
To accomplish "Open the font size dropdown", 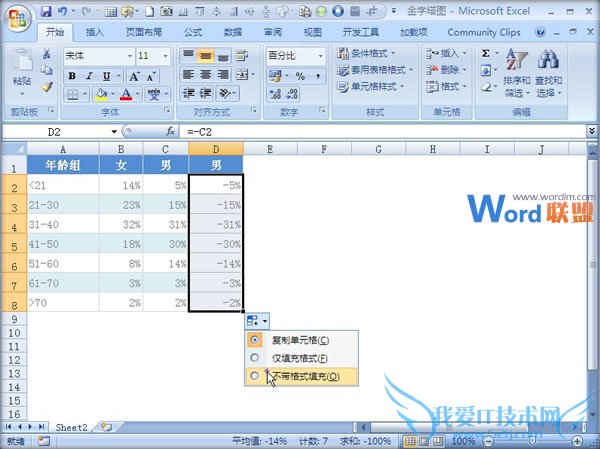I will (165, 56).
